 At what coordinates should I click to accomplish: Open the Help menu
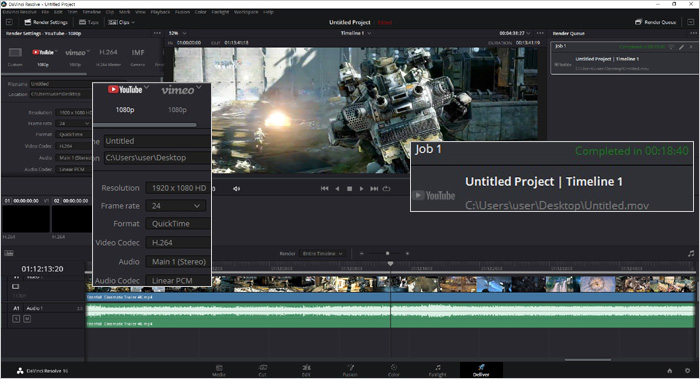click(x=268, y=12)
